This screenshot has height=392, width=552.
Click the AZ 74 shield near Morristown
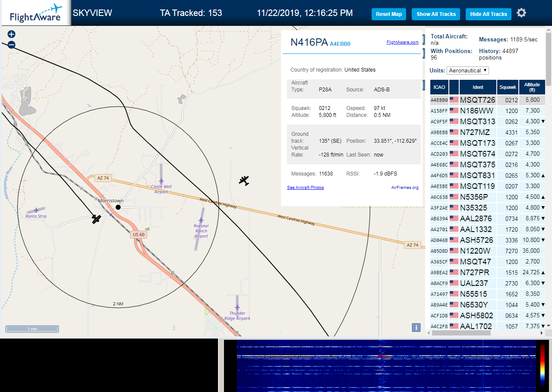tap(103, 178)
